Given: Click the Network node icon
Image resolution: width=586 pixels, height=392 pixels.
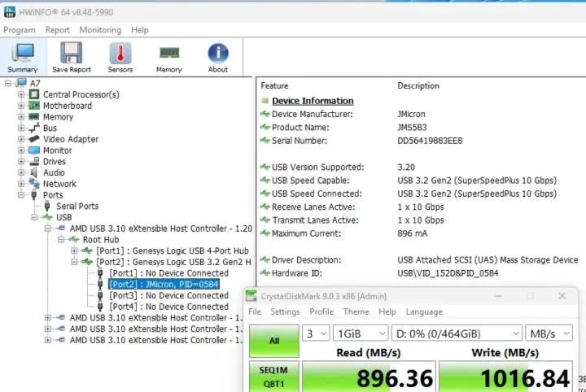Looking at the screenshot, I should [x=34, y=184].
